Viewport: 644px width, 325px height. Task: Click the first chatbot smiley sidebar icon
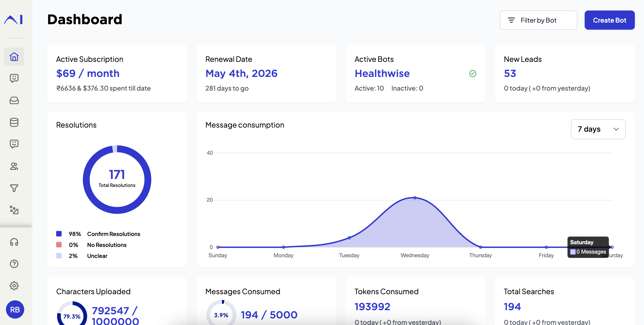pyautogui.click(x=14, y=79)
